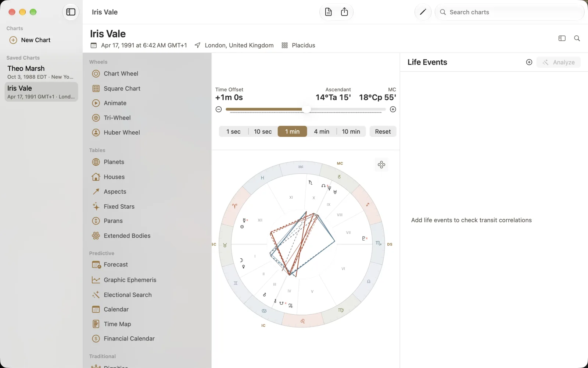
Task: Increase time offset with plus icon
Action: (x=393, y=109)
